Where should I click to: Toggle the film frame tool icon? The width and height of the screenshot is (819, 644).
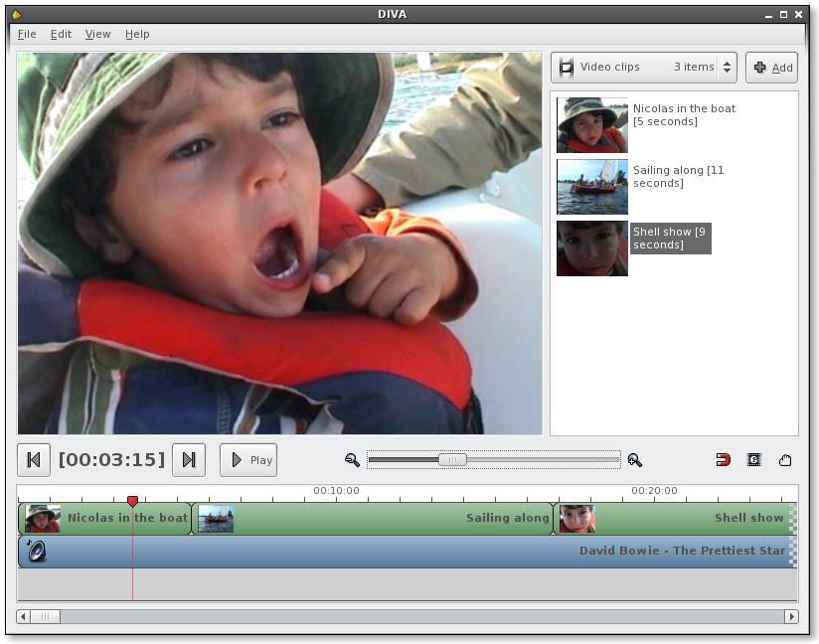click(754, 460)
